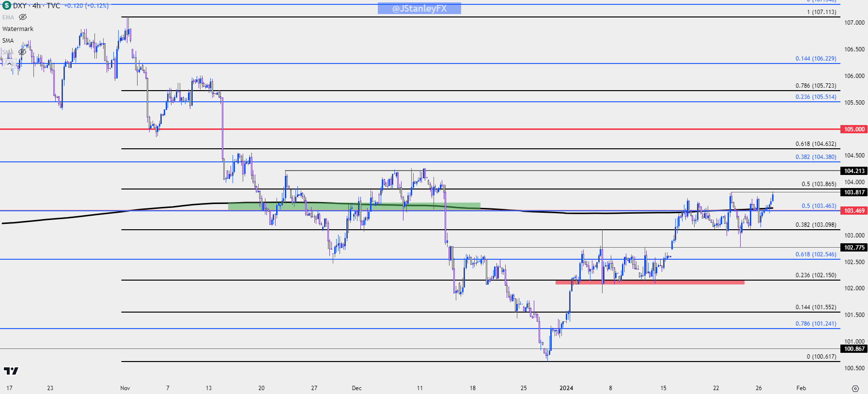This screenshot has height=394, width=868.
Task: Select the green support zone rectangle
Action: tap(354, 206)
